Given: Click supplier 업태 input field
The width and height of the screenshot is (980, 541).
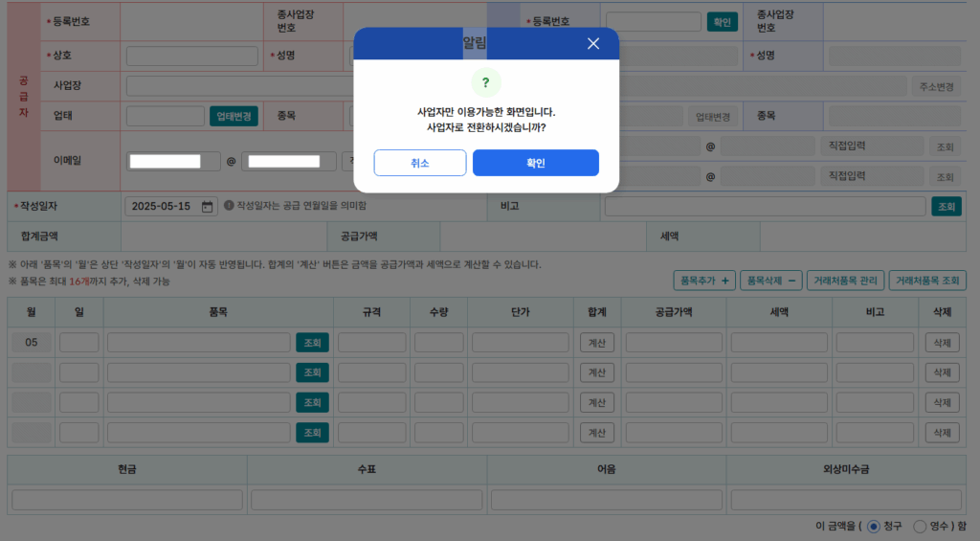Looking at the screenshot, I should tap(165, 116).
